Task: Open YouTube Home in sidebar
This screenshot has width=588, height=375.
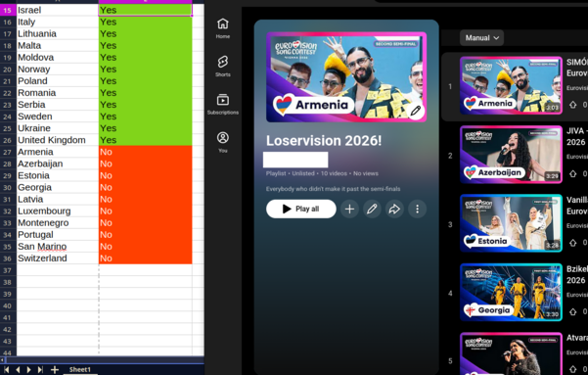Action: (223, 28)
